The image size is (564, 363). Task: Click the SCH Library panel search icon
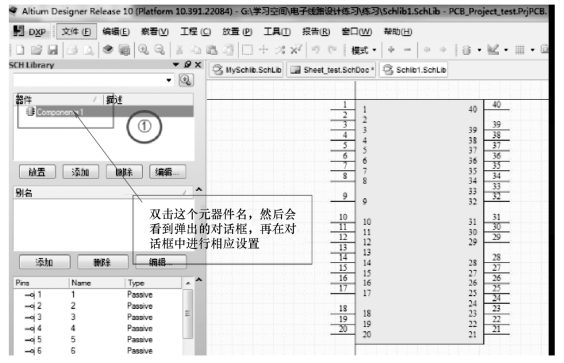pos(186,80)
